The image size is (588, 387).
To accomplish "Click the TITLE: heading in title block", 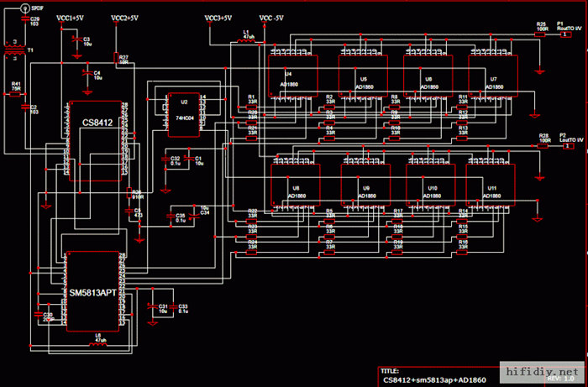I will click(389, 371).
